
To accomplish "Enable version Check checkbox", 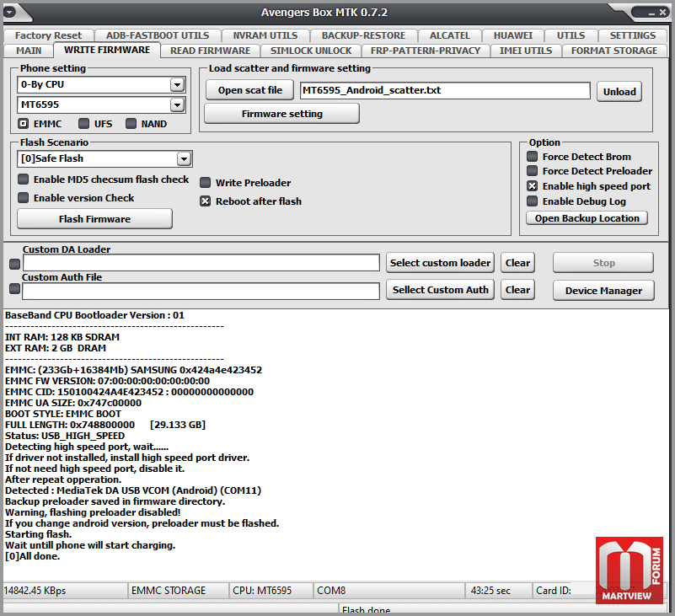I will pyautogui.click(x=24, y=197).
